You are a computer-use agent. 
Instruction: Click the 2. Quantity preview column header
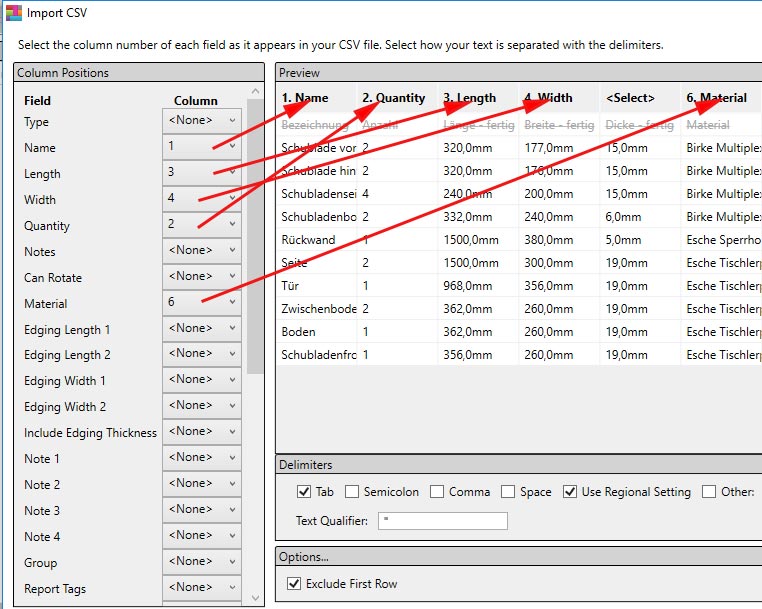[x=398, y=98]
